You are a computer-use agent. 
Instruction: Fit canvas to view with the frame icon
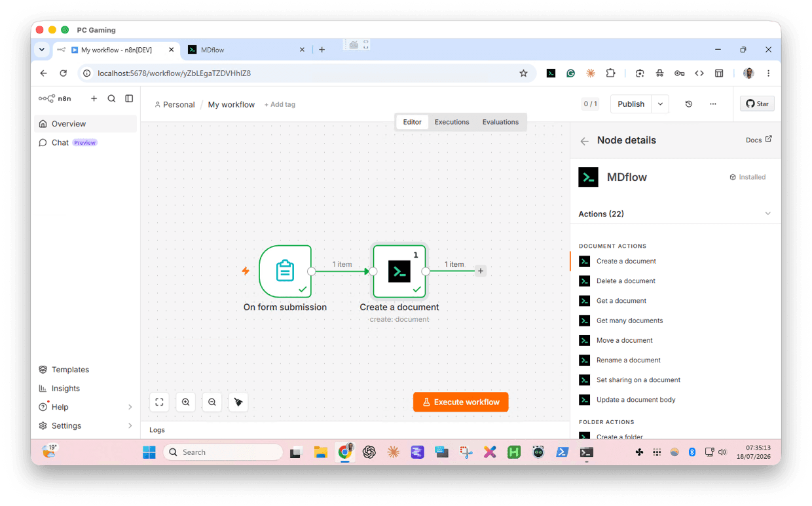159,402
